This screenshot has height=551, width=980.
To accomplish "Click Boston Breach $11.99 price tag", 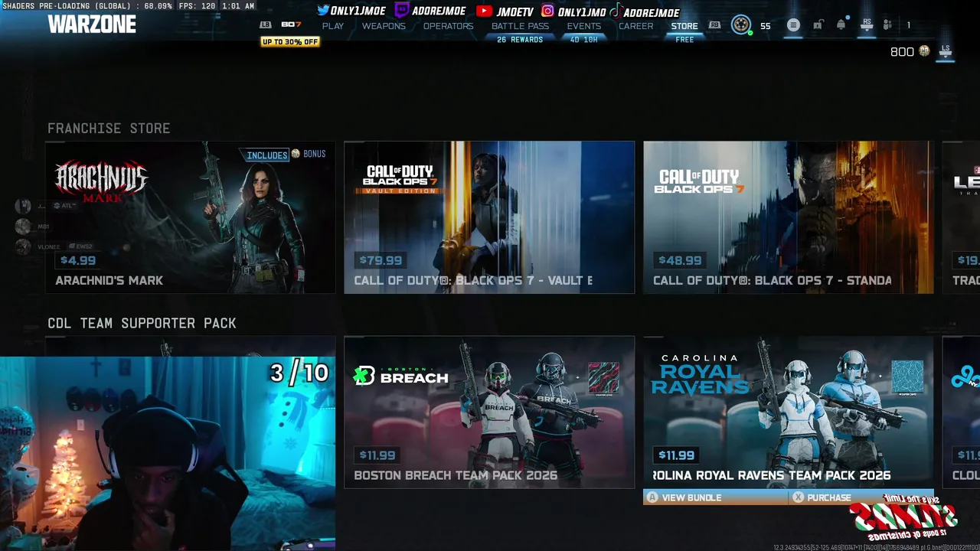I will point(377,455).
